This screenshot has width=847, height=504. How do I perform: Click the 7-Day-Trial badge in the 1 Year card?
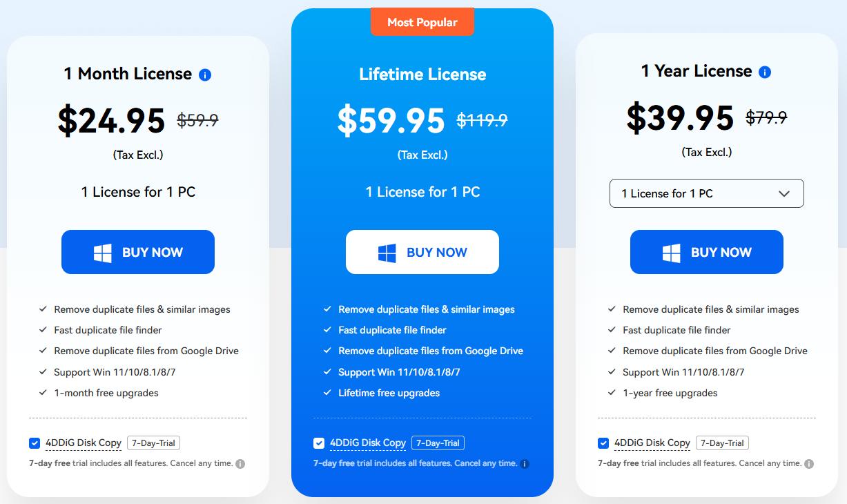click(x=722, y=443)
